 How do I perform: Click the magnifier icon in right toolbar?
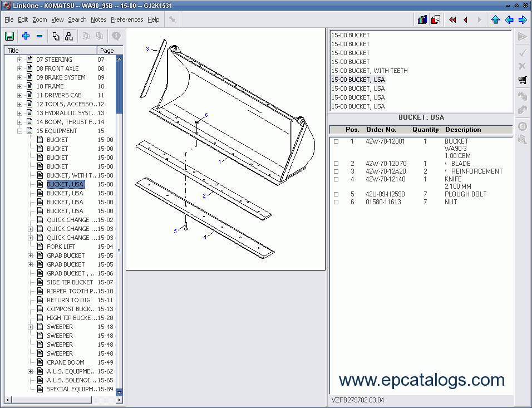[523, 140]
